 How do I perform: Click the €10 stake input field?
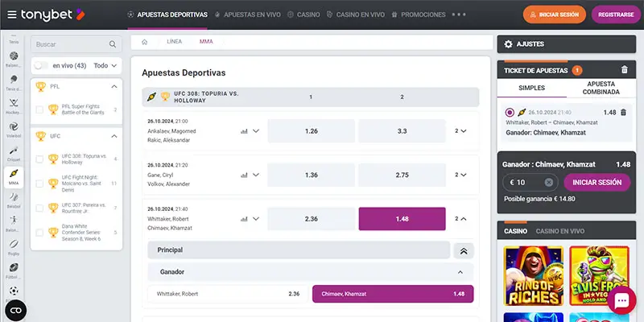point(530,183)
